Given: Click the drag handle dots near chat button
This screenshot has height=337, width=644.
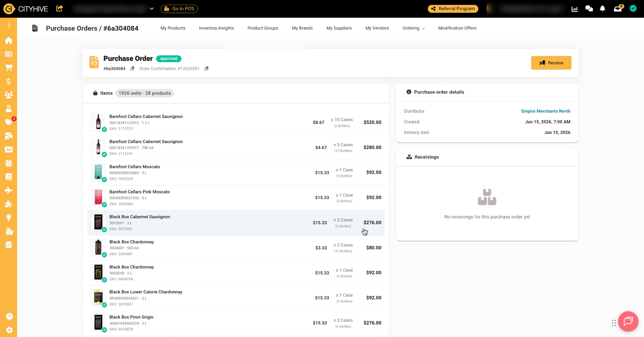Looking at the screenshot, I should (614, 323).
